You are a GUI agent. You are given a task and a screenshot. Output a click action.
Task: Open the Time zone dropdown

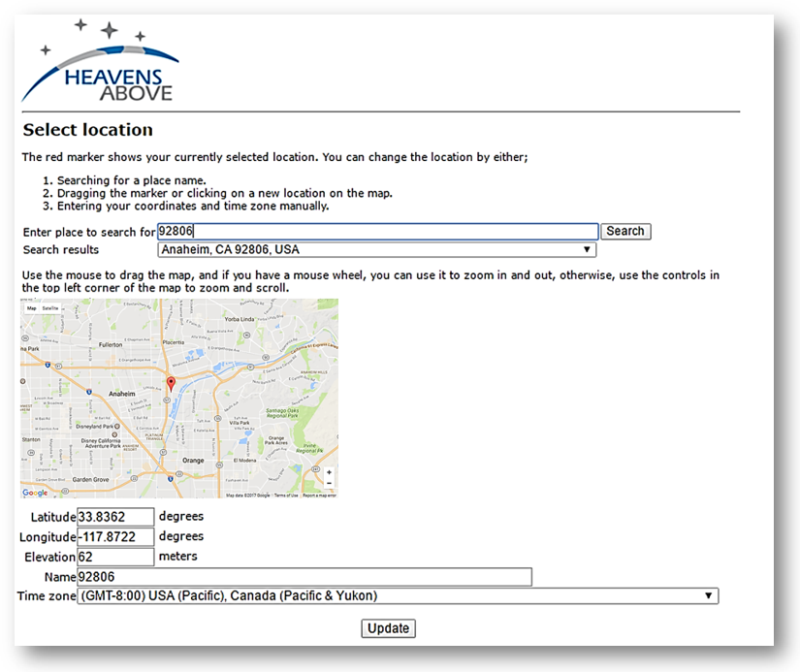point(398,596)
